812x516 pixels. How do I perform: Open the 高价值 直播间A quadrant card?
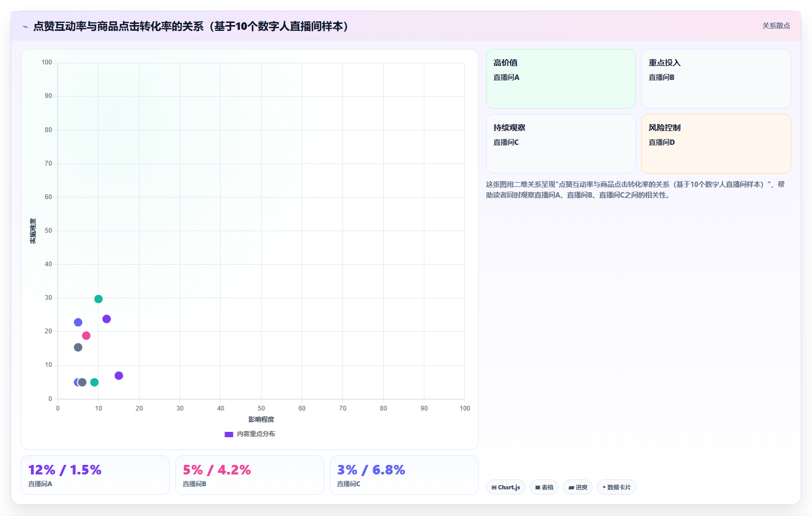(x=561, y=79)
